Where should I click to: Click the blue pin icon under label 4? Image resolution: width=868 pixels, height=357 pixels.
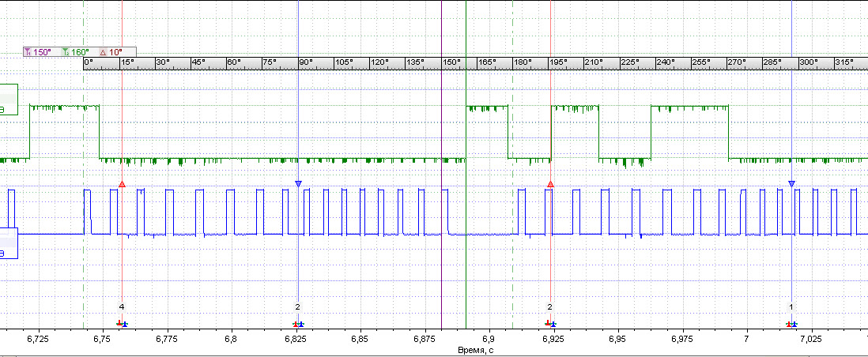(x=125, y=324)
